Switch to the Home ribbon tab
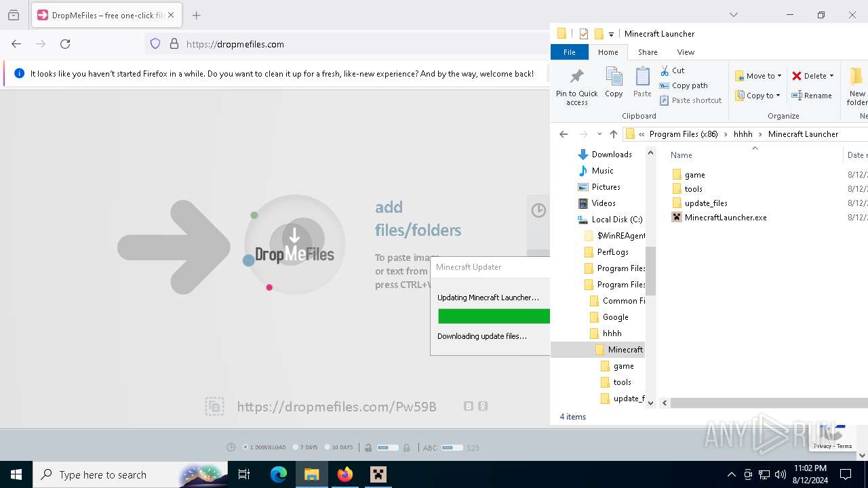 (608, 52)
